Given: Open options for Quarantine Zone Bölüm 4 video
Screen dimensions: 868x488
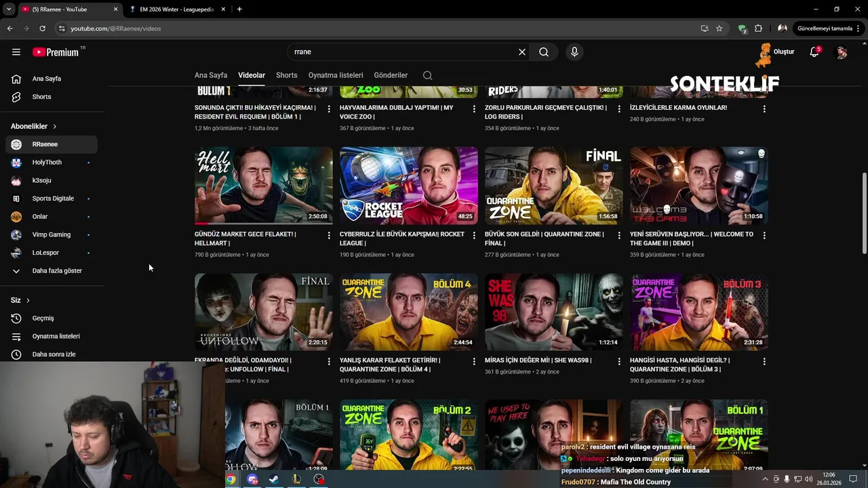Looking at the screenshot, I should click(474, 361).
